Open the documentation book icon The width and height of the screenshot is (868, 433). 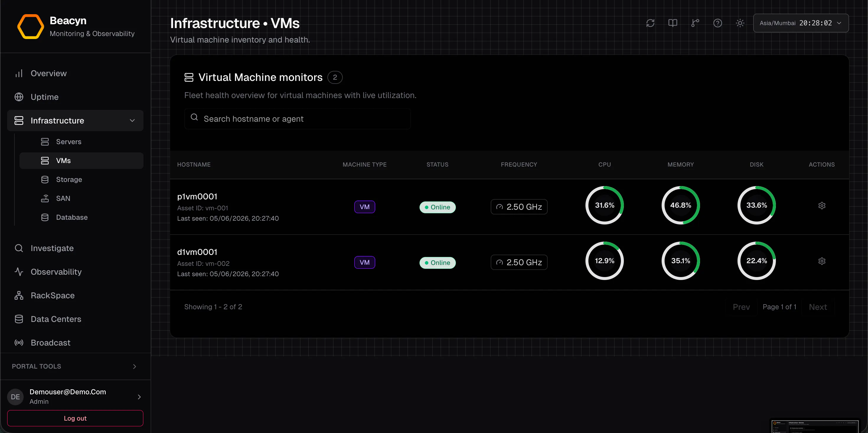[673, 23]
